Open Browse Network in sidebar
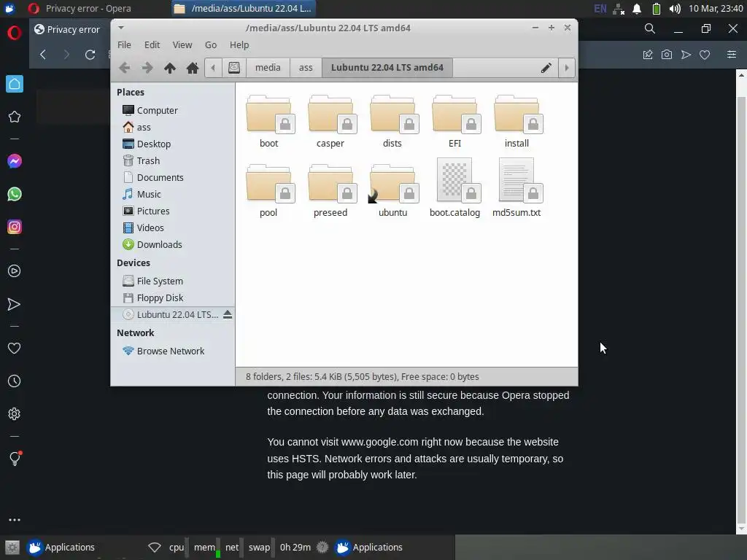Screen dimensions: 747x560 pos(172,351)
